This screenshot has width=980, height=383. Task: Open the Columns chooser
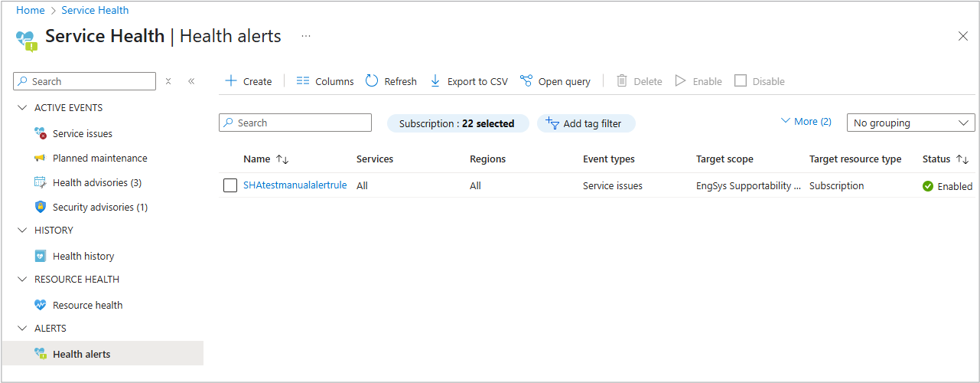(325, 81)
